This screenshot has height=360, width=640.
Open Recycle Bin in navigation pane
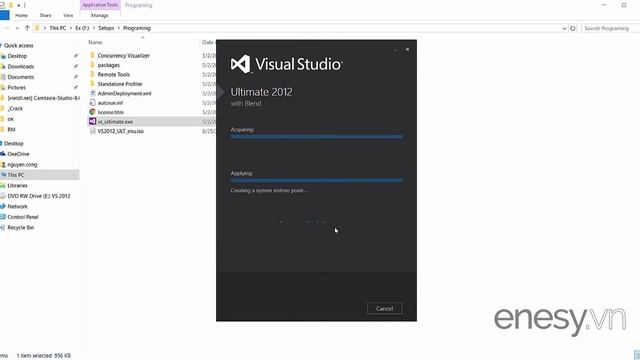tap(21, 227)
